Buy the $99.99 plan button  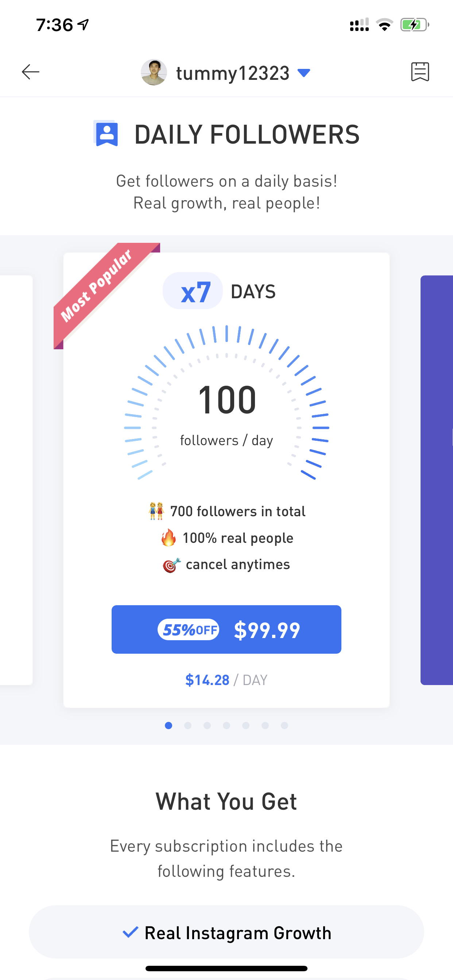coord(226,630)
